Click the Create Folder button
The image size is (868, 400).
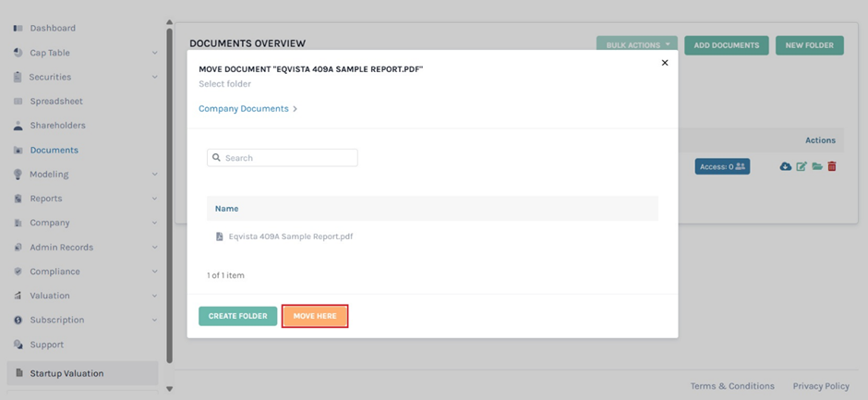[237, 316]
